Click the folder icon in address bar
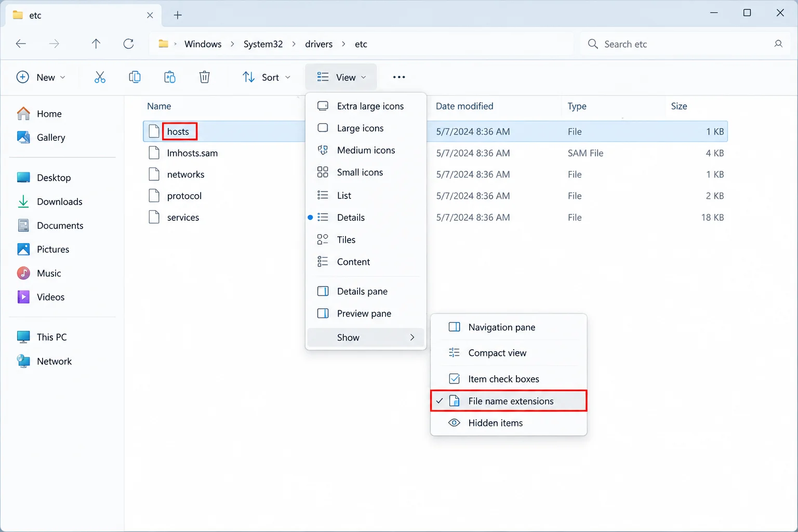This screenshot has height=532, width=798. click(163, 44)
